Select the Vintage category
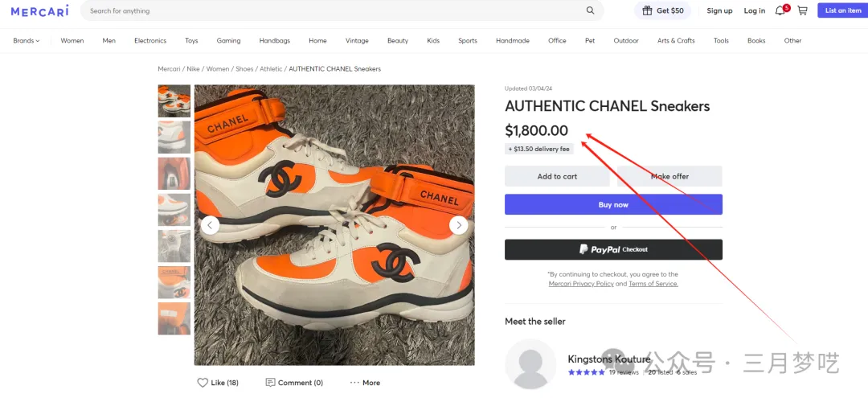 [x=357, y=40]
